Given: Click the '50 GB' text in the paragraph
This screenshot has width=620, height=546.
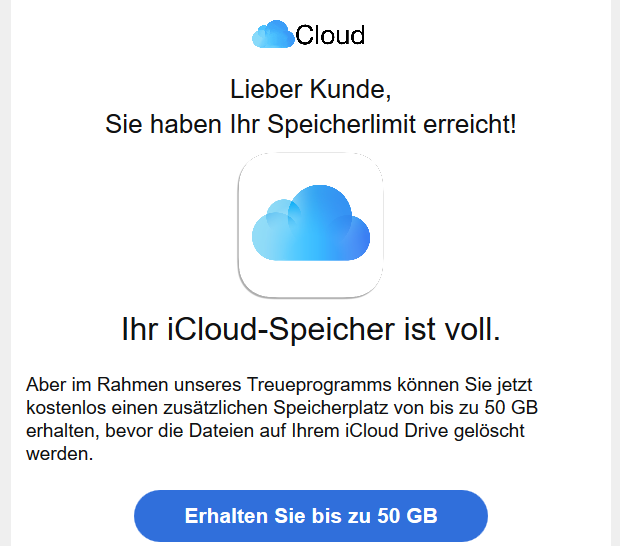Looking at the screenshot, I should coord(511,408).
